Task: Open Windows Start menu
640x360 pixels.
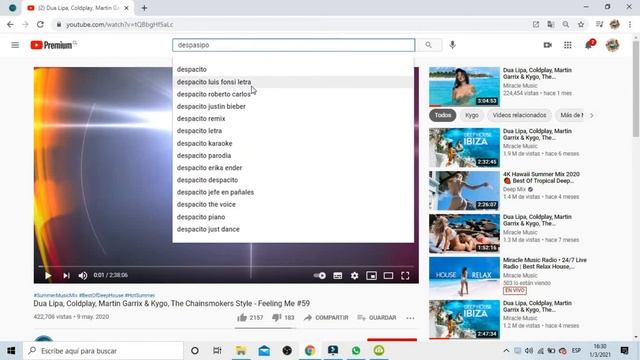Action: pyautogui.click(x=11, y=351)
